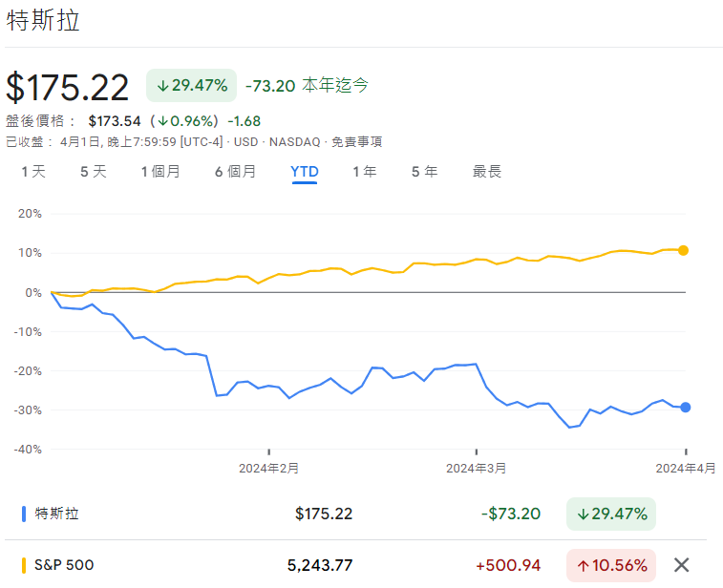Click the 特斯拉 page title
Viewport: 723px width, 588px height.
click(43, 21)
